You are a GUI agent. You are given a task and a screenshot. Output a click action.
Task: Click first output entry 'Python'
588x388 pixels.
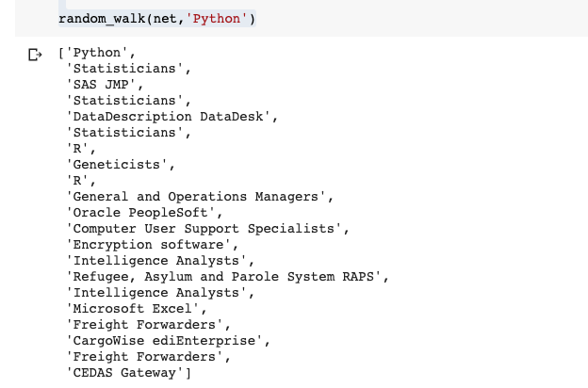pyautogui.click(x=97, y=53)
